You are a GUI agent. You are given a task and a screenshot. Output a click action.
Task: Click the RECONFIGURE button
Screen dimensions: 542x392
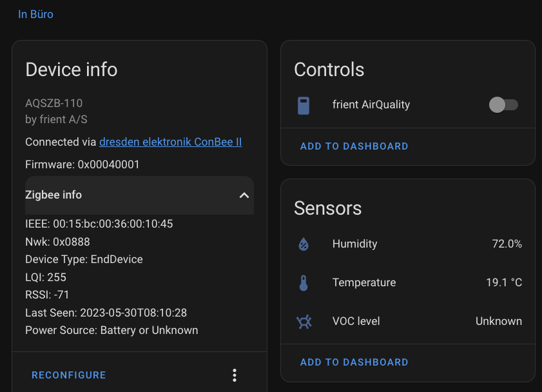click(x=68, y=375)
